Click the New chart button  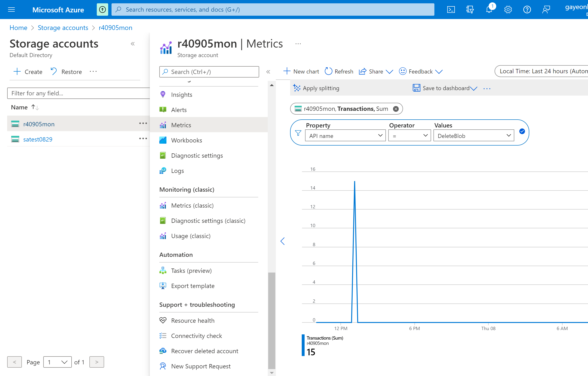click(301, 71)
